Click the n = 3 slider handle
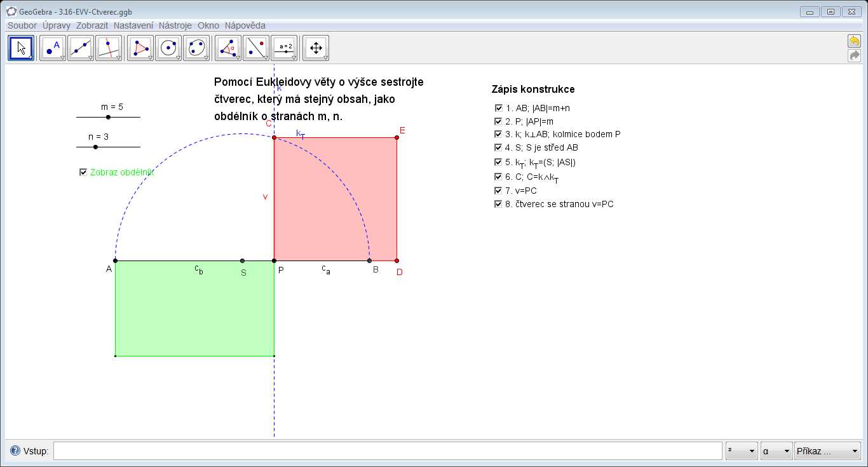The width and height of the screenshot is (868, 467). (95, 147)
